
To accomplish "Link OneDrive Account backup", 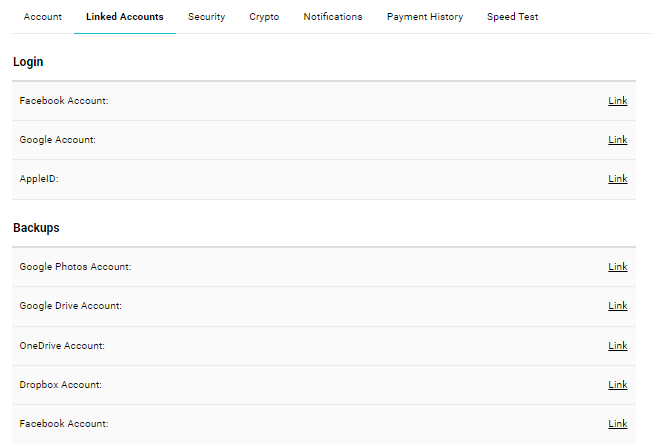I will [x=618, y=346].
